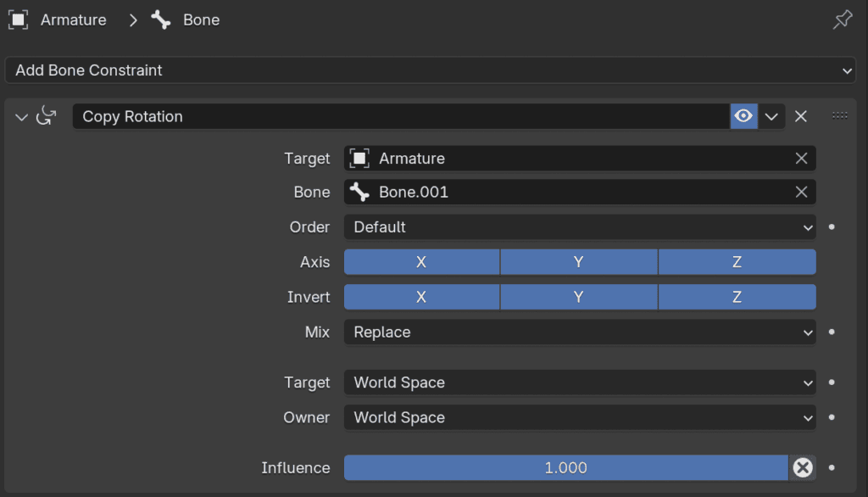Delete the Copy Rotation constraint

click(x=800, y=116)
